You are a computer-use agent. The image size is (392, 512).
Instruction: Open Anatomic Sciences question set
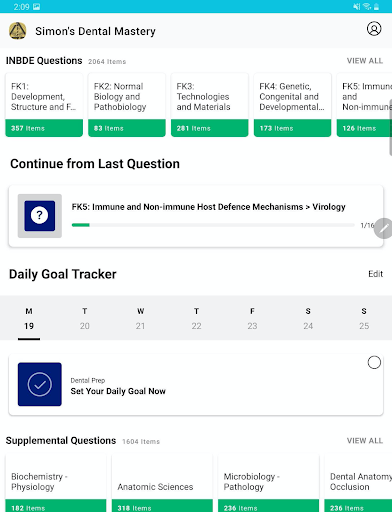pos(162,483)
